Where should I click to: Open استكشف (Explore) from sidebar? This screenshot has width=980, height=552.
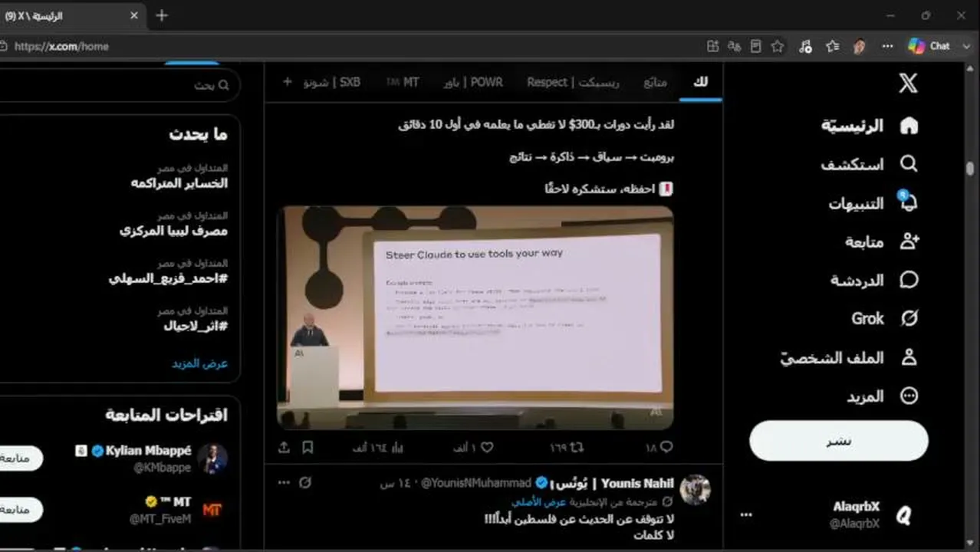(870, 164)
